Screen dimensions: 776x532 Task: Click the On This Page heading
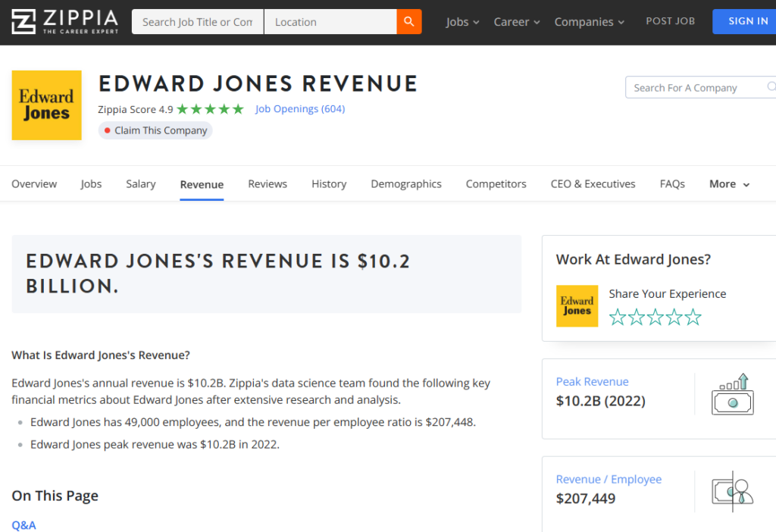click(x=55, y=496)
